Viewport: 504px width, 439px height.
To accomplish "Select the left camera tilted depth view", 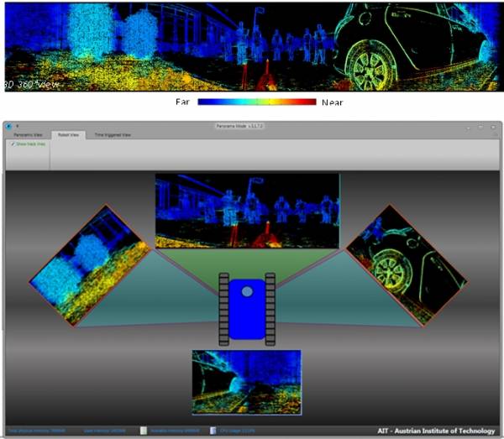I will pyautogui.click(x=90, y=264).
